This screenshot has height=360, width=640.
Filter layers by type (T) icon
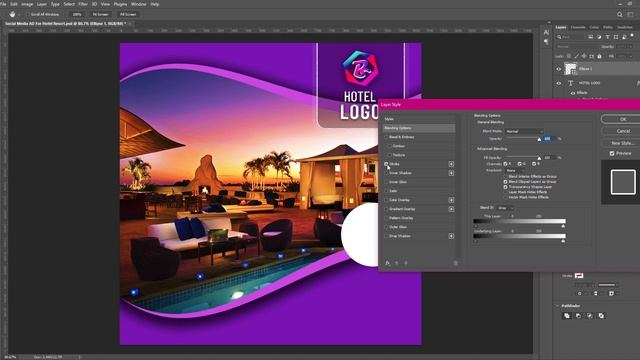coord(607,37)
